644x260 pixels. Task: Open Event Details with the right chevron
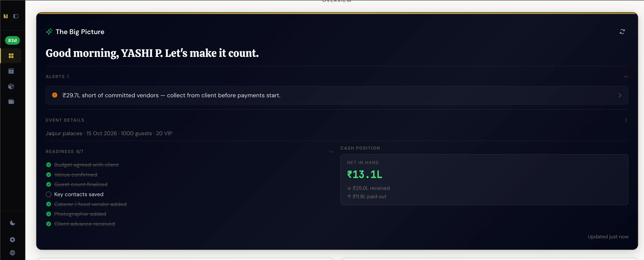point(626,120)
